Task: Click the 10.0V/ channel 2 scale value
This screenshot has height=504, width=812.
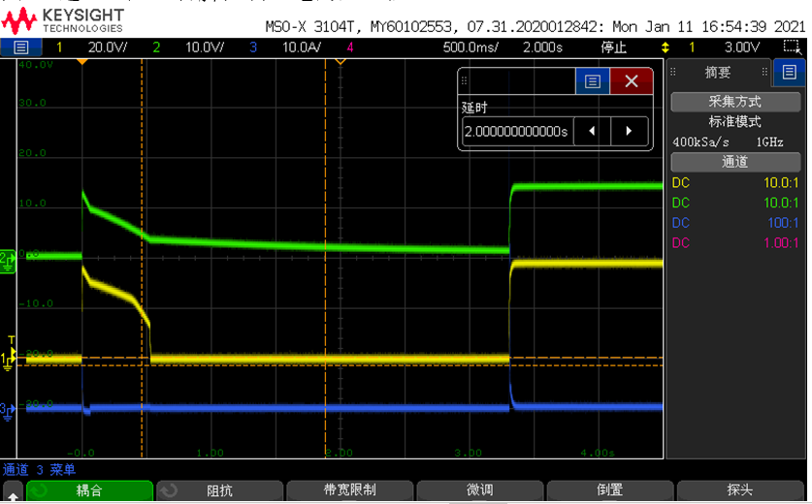Action: tap(205, 47)
